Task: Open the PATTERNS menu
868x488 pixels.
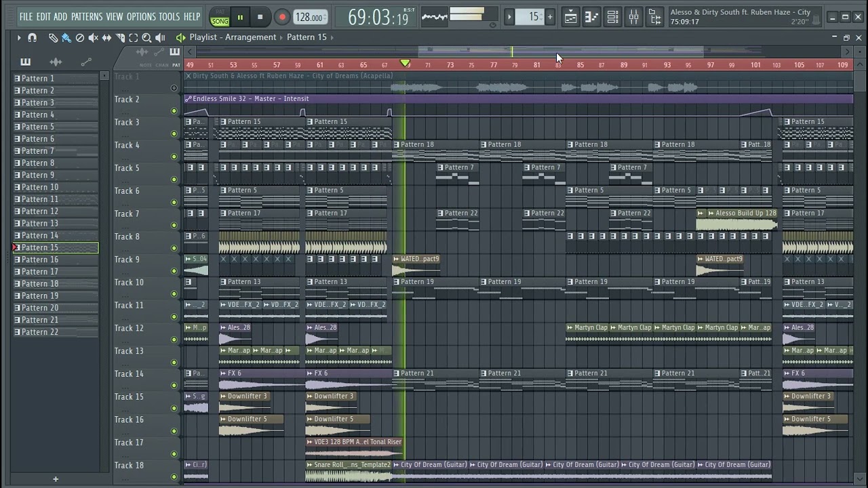Action: pyautogui.click(x=87, y=16)
